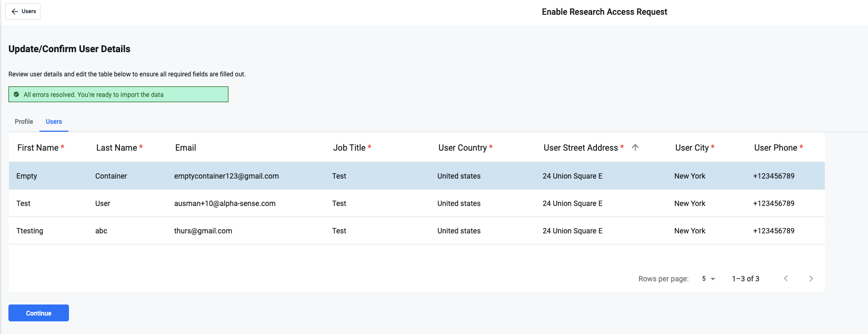
Task: Click Job Title cell in ausman+10 row
Action: (339, 203)
